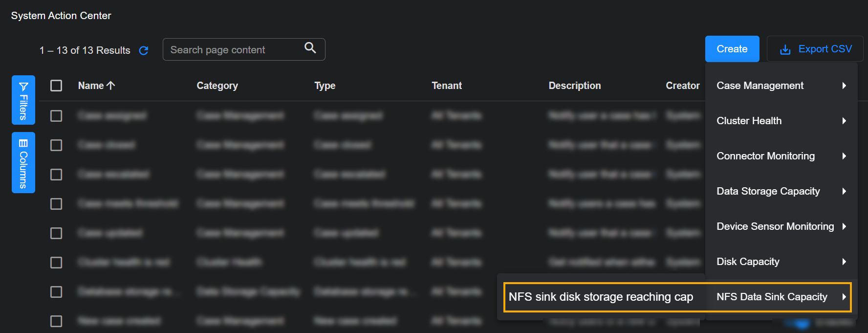Viewport: 868px width, 333px height.
Task: Select Connector Monitoring menu item
Action: coord(765,156)
